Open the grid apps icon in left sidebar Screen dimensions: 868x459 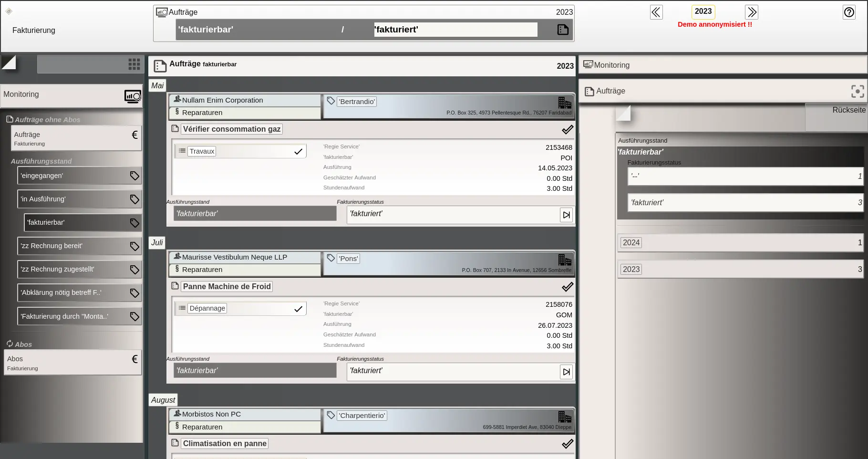coord(134,64)
